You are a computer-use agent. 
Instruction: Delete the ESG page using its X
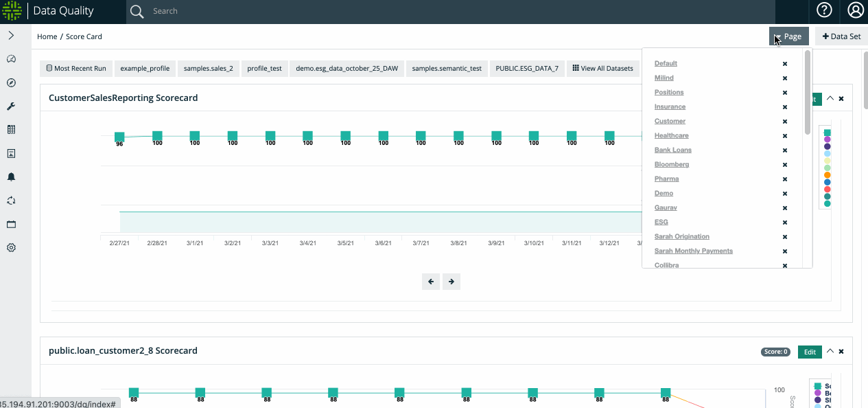pyautogui.click(x=785, y=223)
